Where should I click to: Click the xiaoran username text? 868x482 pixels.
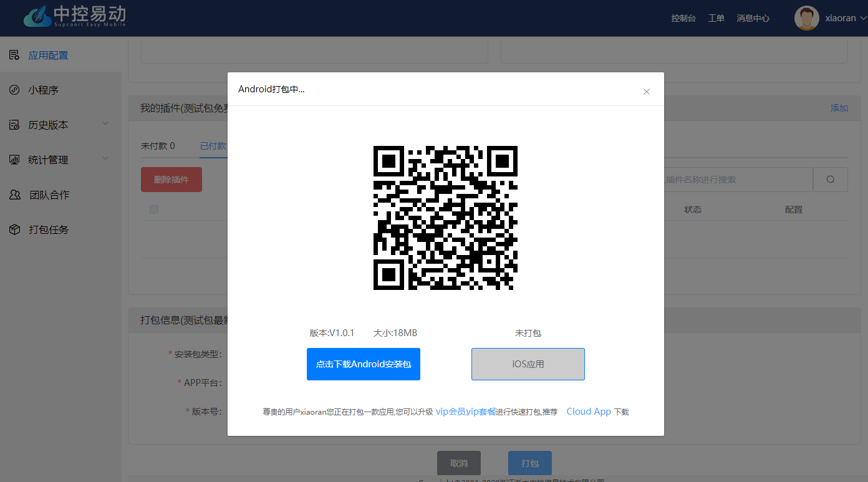tap(841, 18)
